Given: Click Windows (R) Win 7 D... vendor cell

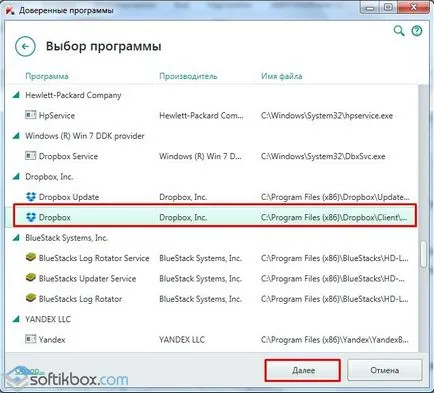Looking at the screenshot, I should click(x=200, y=156).
